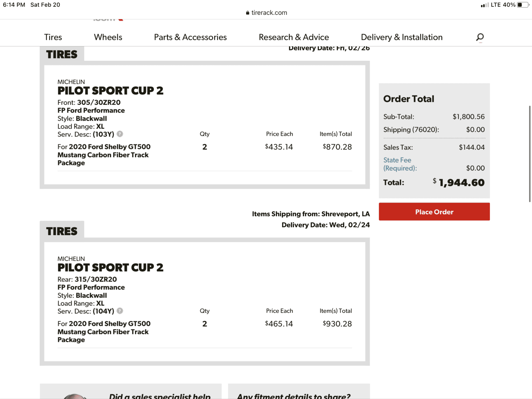532x399 pixels.
Task: Tap the battery icon in status bar
Action: (523, 5)
